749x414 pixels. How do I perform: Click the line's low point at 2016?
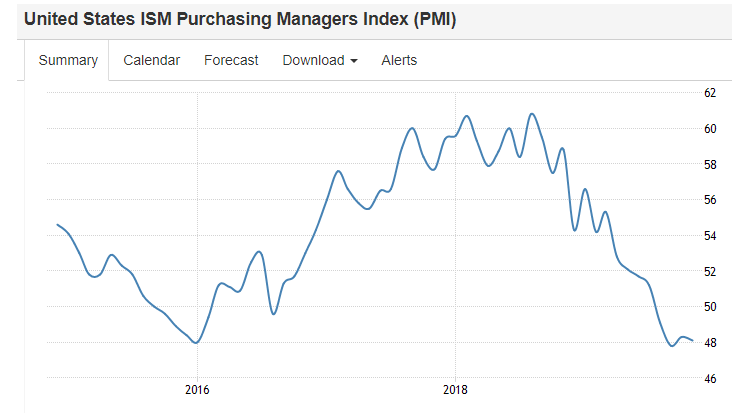[x=196, y=342]
